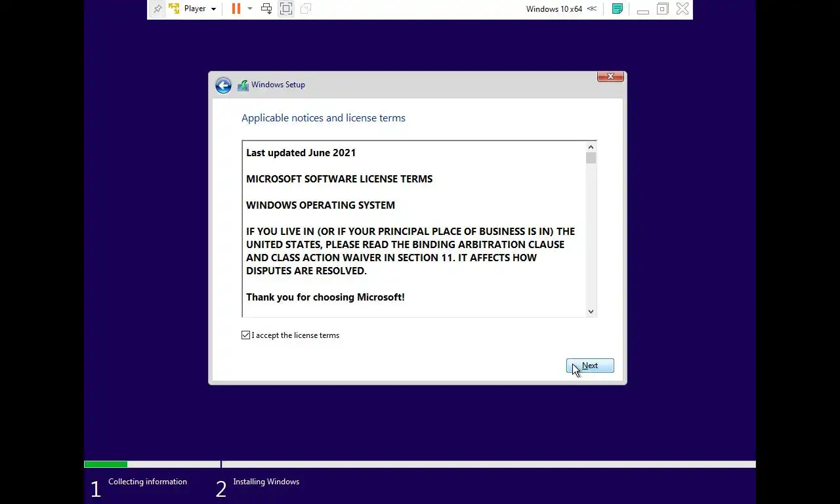
Task: Restore the VMware Player window
Action: click(x=663, y=9)
